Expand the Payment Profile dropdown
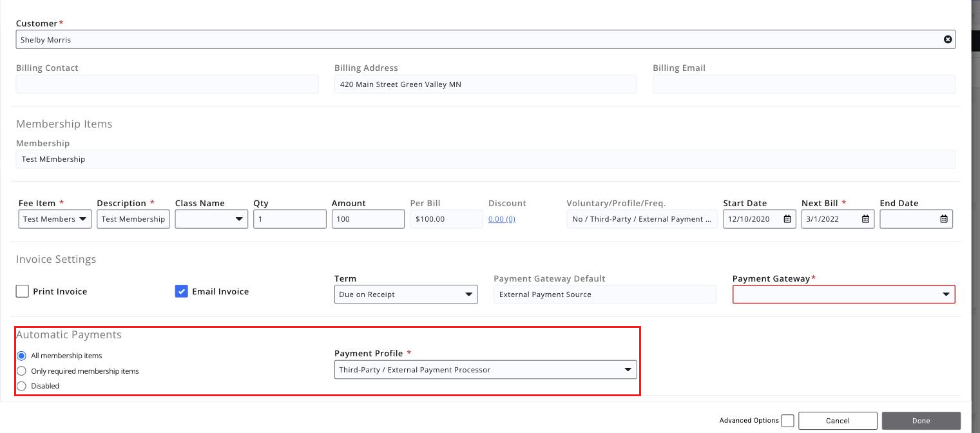This screenshot has height=433, width=980. coord(485,370)
